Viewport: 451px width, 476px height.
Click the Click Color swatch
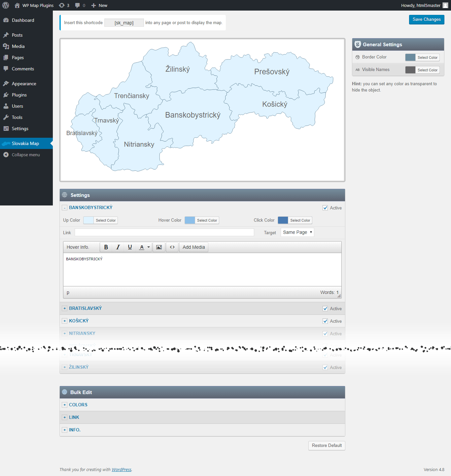click(x=283, y=220)
